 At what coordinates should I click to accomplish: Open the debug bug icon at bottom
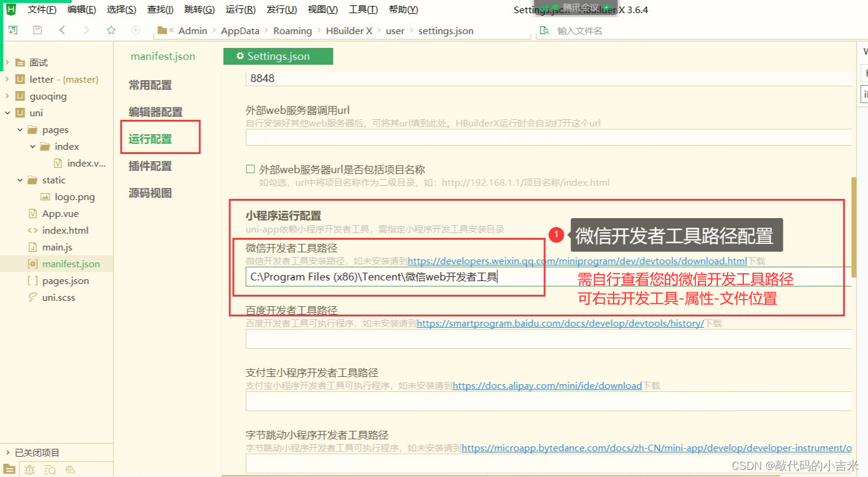click(x=30, y=470)
